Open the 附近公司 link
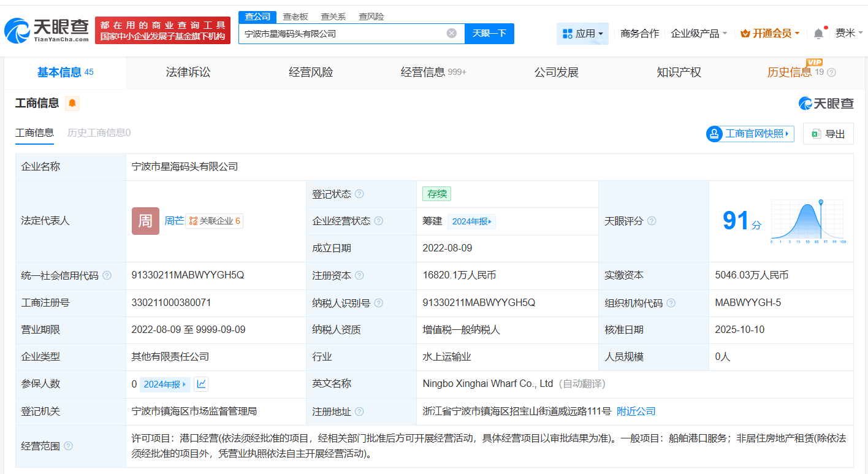 [x=636, y=411]
